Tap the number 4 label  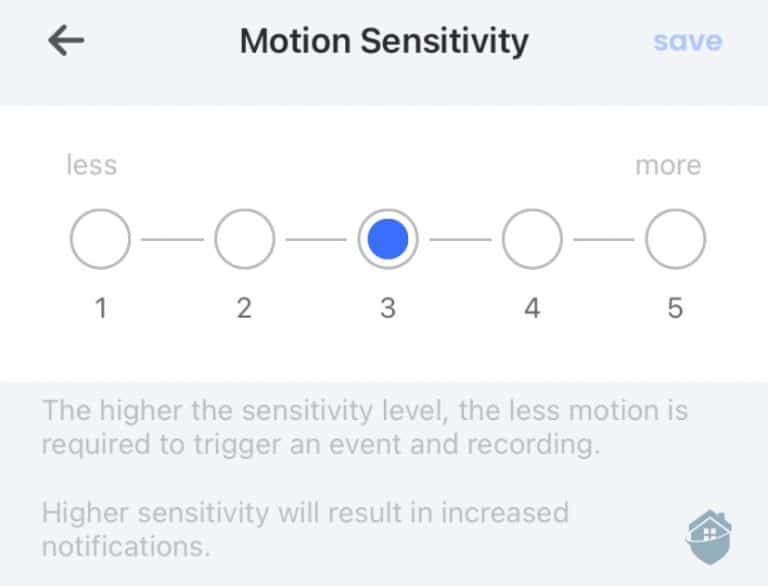(x=531, y=308)
